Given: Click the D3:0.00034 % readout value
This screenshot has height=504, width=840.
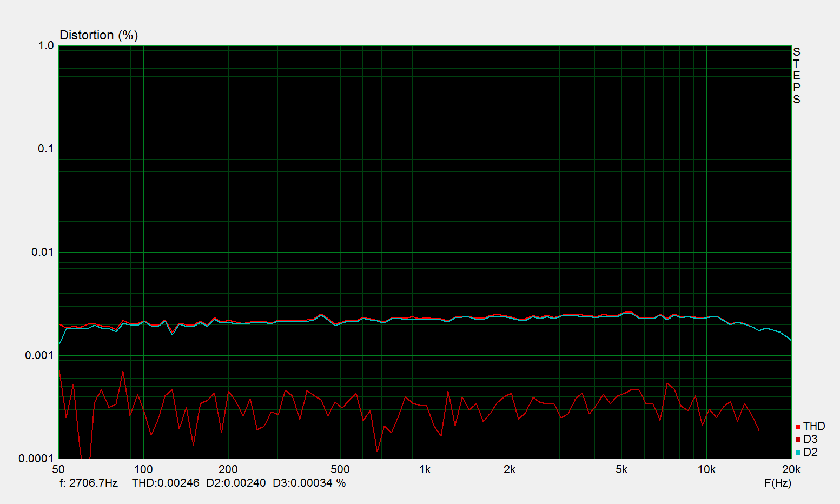Looking at the screenshot, I should (x=309, y=483).
